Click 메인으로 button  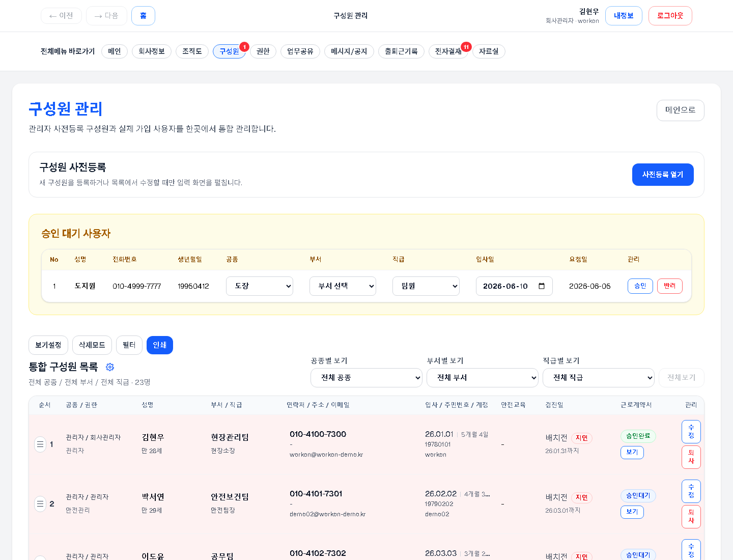[x=680, y=110]
